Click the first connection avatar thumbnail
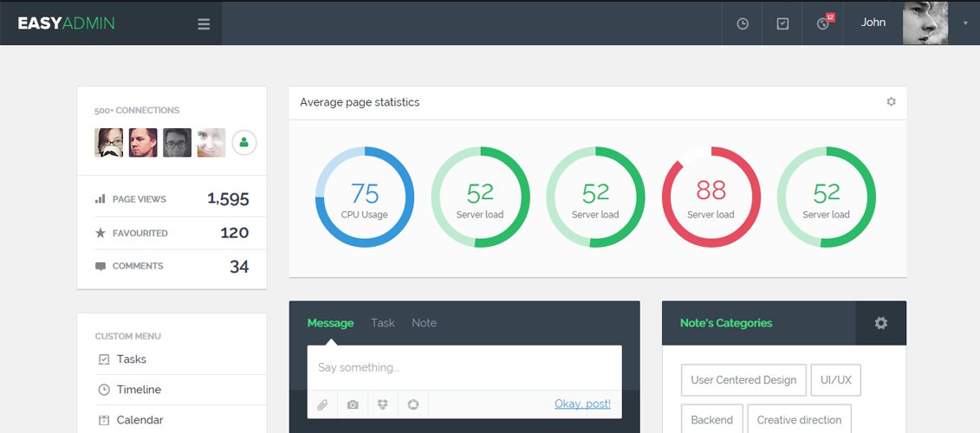 click(x=109, y=143)
